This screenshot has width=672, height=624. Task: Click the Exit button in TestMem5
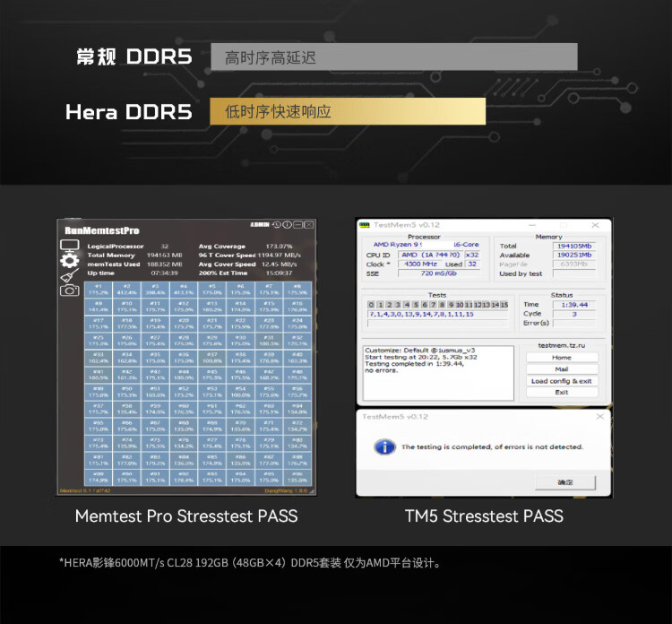562,393
